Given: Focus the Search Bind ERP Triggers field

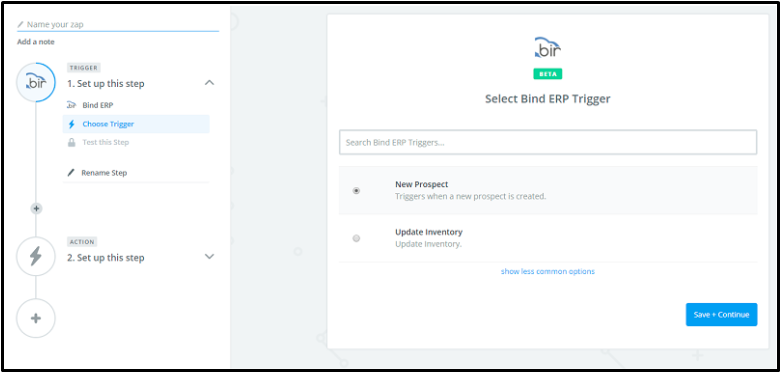Looking at the screenshot, I should tap(548, 142).
